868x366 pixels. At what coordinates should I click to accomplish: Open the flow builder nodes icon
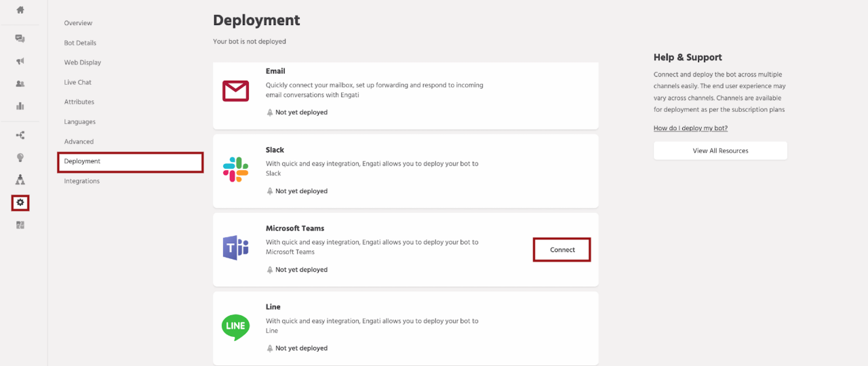[x=20, y=136]
